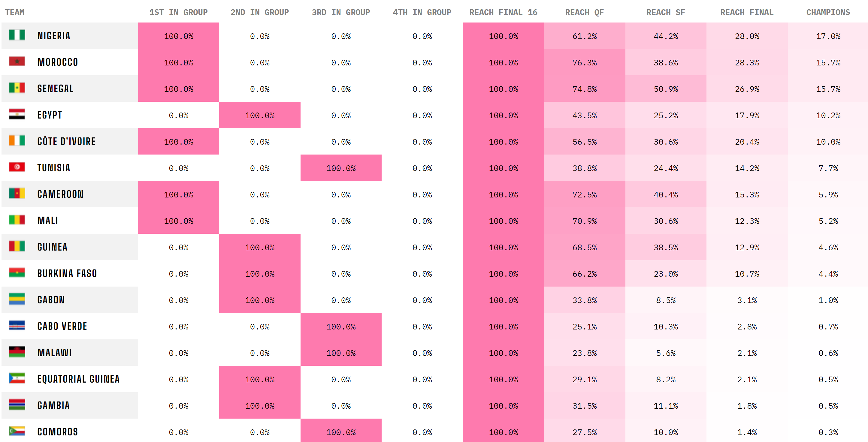Click the Egypt flag icon
The image size is (868, 442).
tap(17, 114)
